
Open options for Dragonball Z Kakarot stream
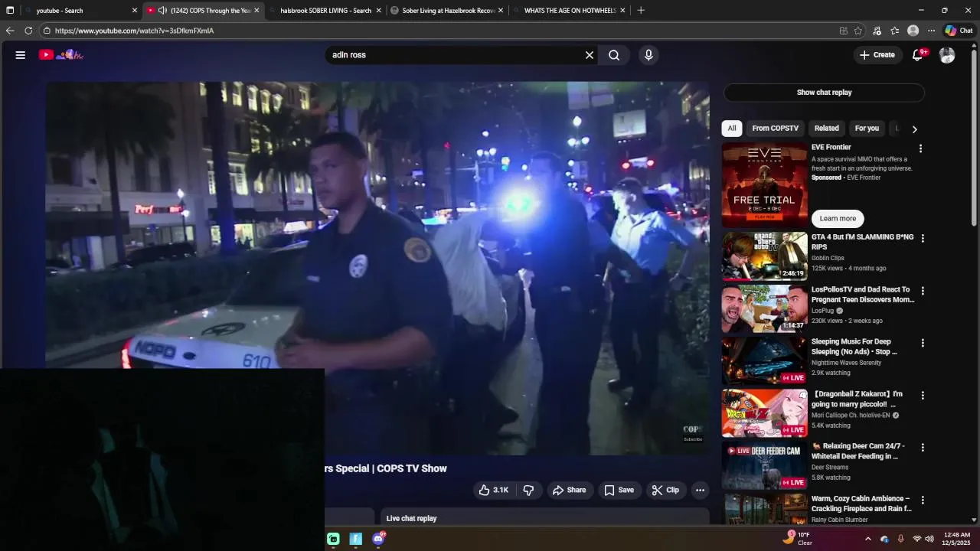tap(923, 396)
